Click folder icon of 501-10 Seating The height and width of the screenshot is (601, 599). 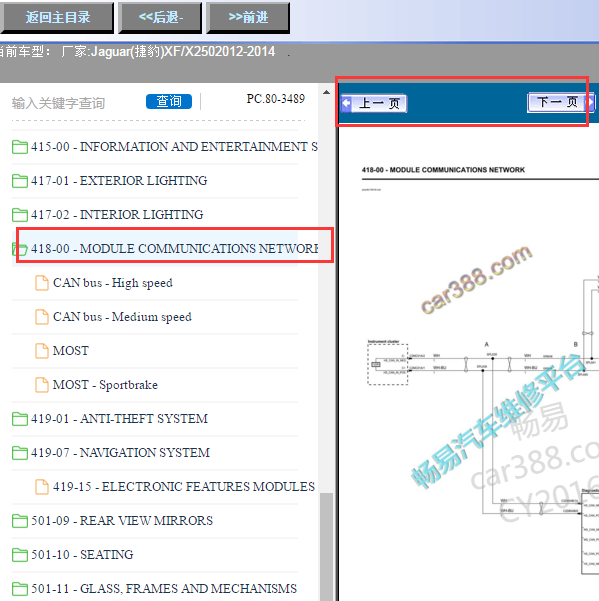[x=20, y=555]
